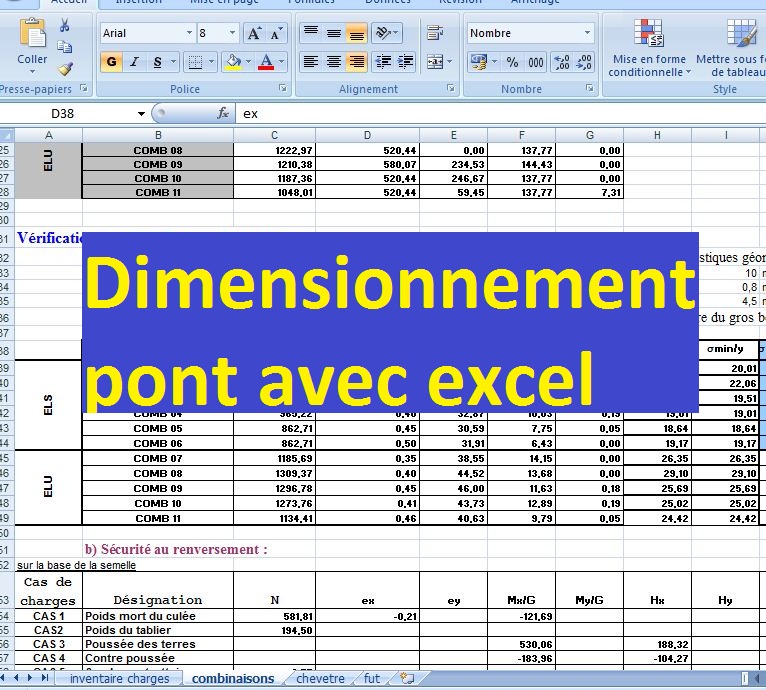Expand merge cells dropdown arrow

coord(449,62)
